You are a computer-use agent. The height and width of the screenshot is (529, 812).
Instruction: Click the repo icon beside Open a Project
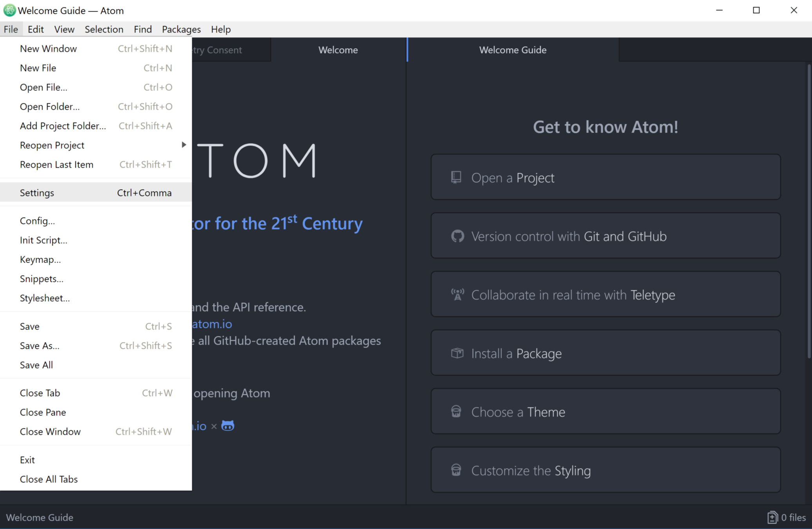(x=456, y=178)
